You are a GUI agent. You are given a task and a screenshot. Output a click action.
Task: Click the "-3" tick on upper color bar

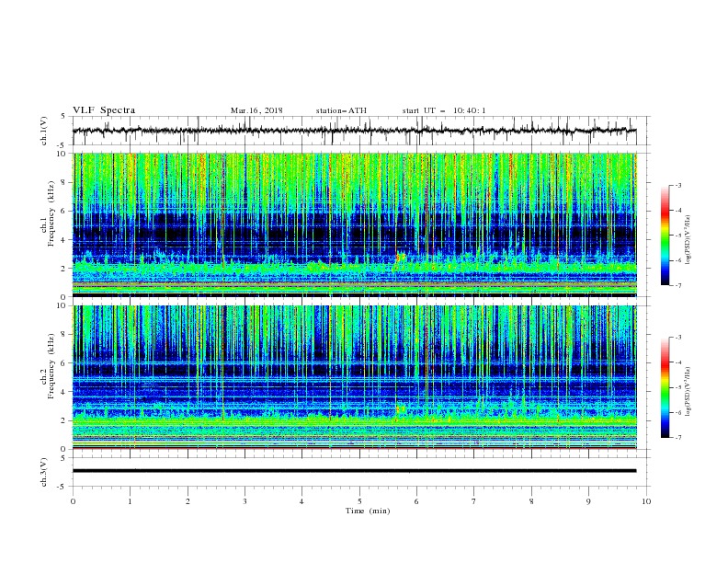(x=678, y=185)
